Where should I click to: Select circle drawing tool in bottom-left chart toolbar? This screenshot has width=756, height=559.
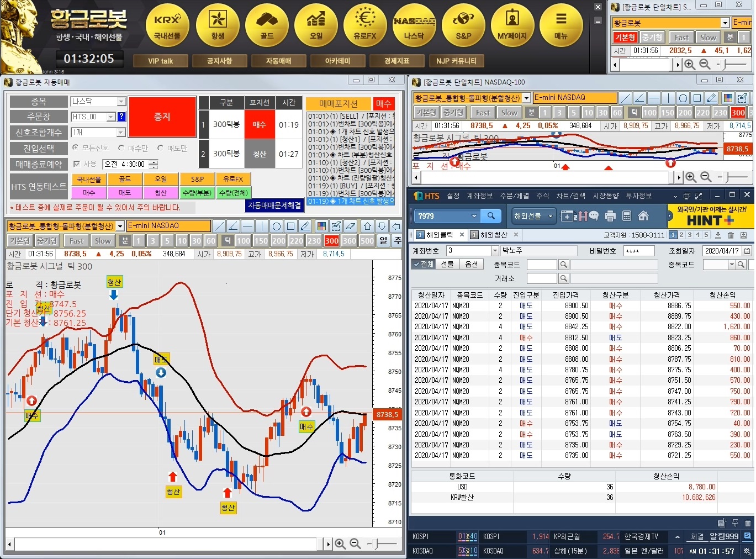[276, 226]
